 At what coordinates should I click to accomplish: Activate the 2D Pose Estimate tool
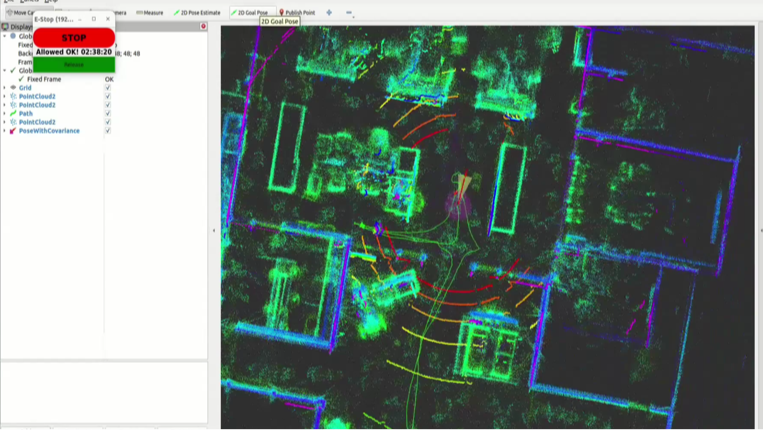197,13
